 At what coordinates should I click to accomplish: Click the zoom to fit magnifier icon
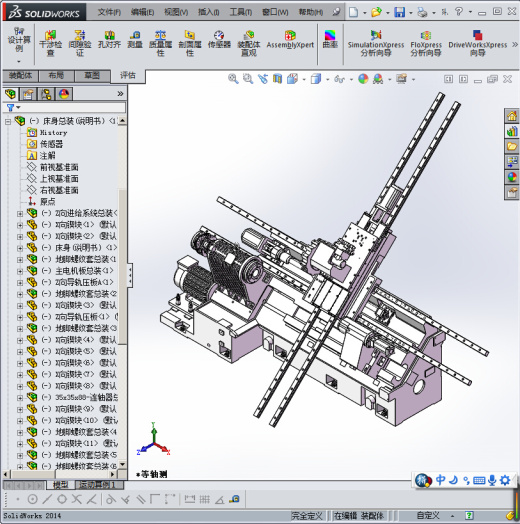coord(233,79)
